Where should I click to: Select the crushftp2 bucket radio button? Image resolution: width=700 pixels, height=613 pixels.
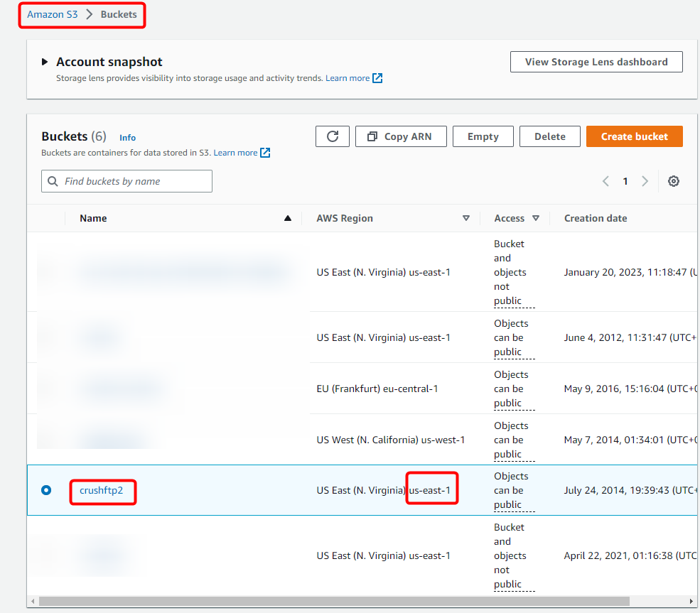tap(46, 490)
